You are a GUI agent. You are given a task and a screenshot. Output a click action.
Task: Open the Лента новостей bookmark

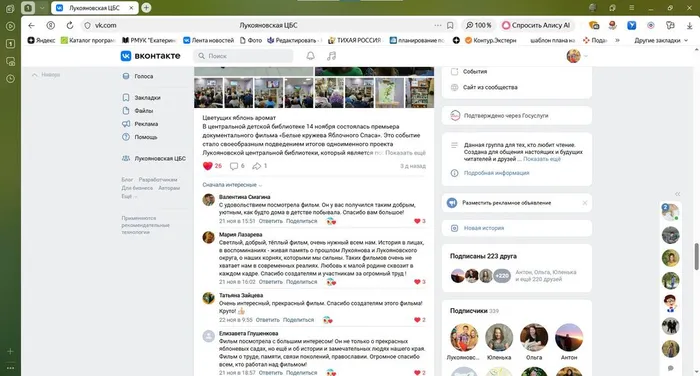point(208,40)
